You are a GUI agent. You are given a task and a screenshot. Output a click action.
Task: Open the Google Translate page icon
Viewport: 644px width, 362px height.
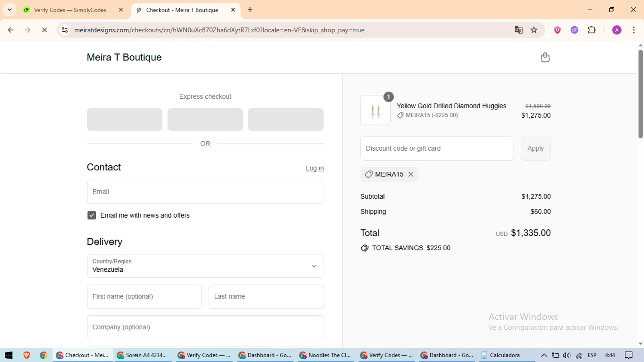pos(519,30)
